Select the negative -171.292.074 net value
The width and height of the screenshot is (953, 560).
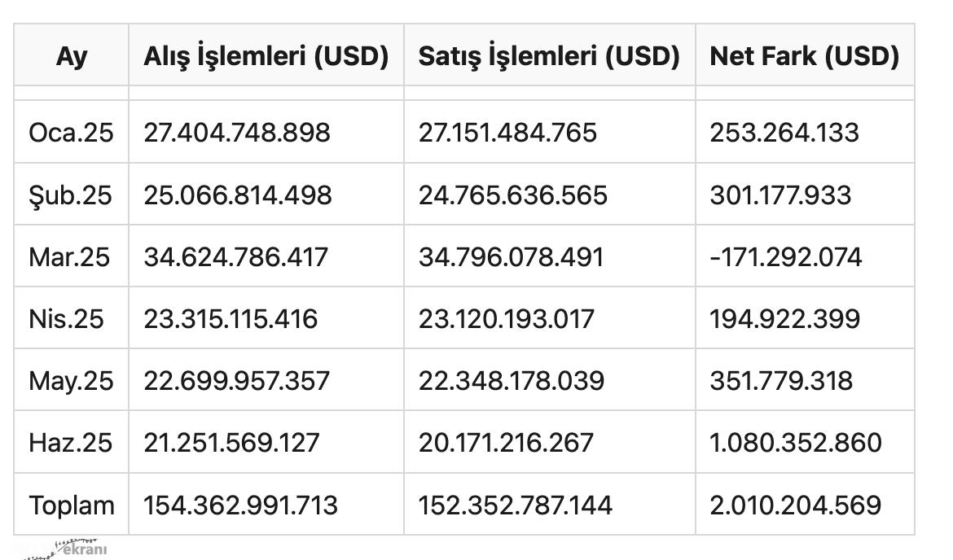786,257
